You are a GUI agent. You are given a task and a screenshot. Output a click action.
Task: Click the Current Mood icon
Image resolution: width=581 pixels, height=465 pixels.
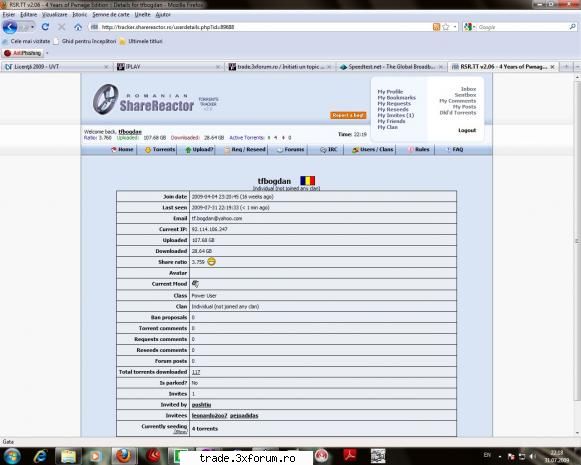[195, 284]
